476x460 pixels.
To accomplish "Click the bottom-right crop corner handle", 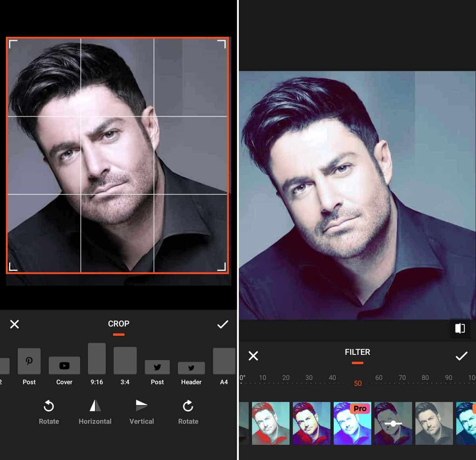I will click(x=222, y=267).
